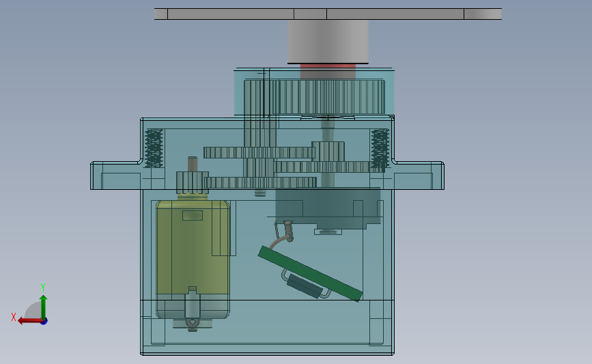This screenshot has width=592, height=364.
Task: Select the large output gear in the top housing
Action: 328,97
